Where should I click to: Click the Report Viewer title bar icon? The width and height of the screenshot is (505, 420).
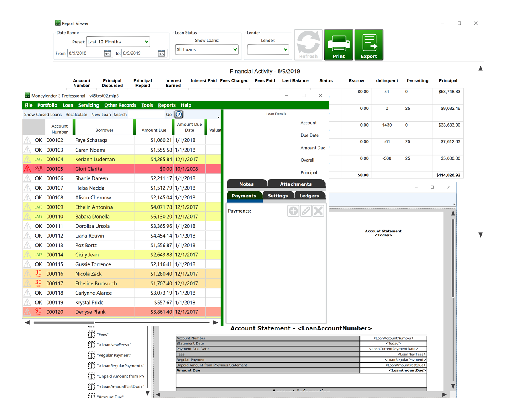pyautogui.click(x=58, y=23)
